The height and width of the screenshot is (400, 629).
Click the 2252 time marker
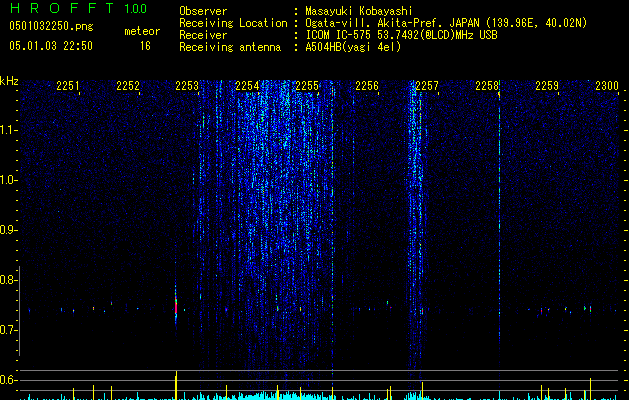[128, 86]
